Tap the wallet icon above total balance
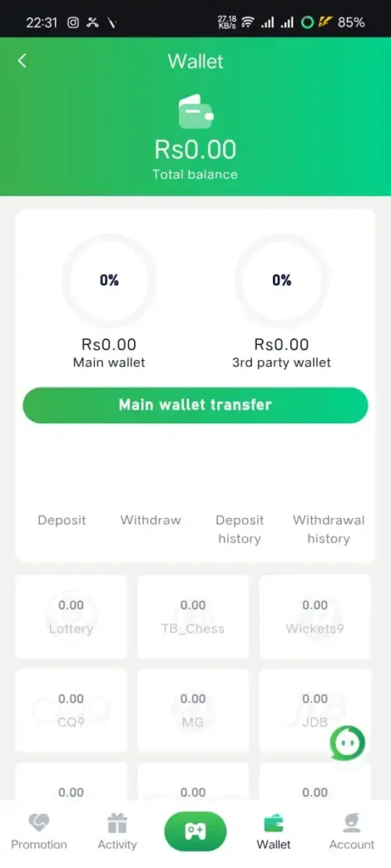This screenshot has width=391, height=868. pos(195,111)
